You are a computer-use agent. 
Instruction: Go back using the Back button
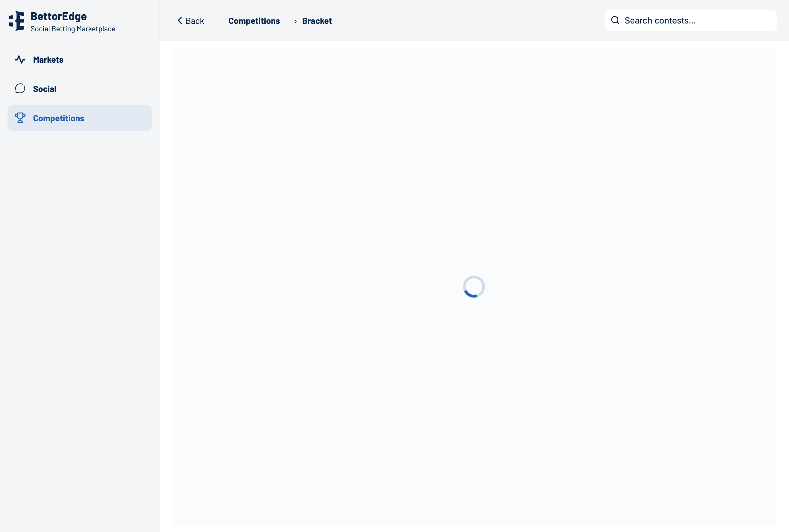pyautogui.click(x=191, y=21)
